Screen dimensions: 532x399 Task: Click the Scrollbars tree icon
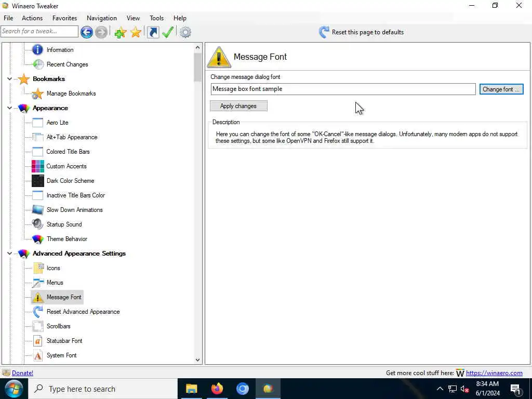[x=37, y=326]
